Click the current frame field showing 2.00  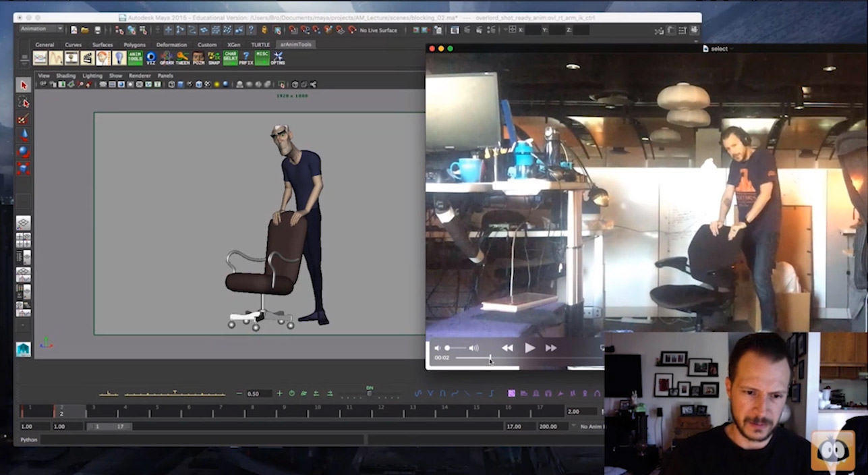[581, 411]
